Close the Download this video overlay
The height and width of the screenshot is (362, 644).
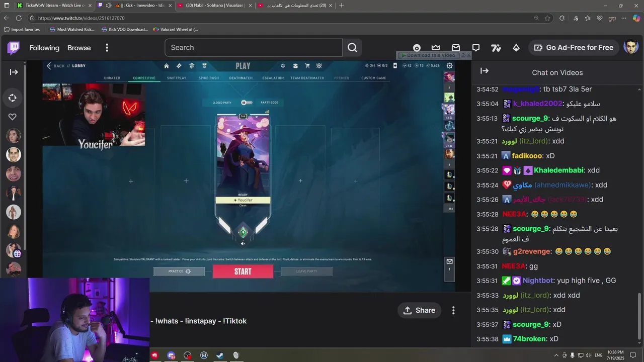coord(469,55)
